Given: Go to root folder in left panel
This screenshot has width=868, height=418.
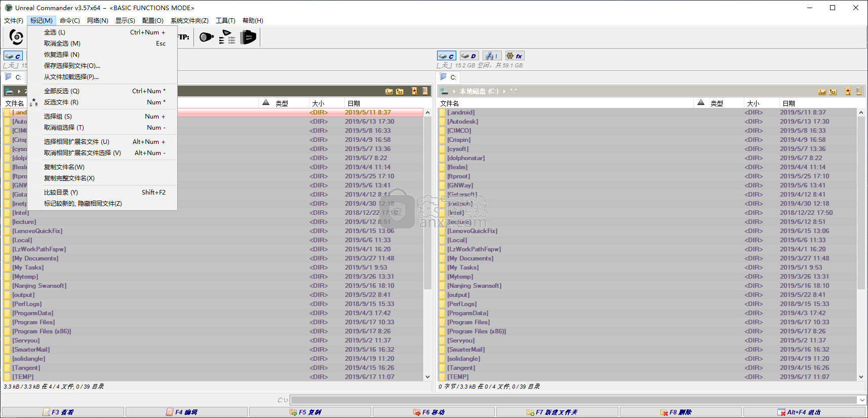Looking at the screenshot, I should (x=389, y=92).
